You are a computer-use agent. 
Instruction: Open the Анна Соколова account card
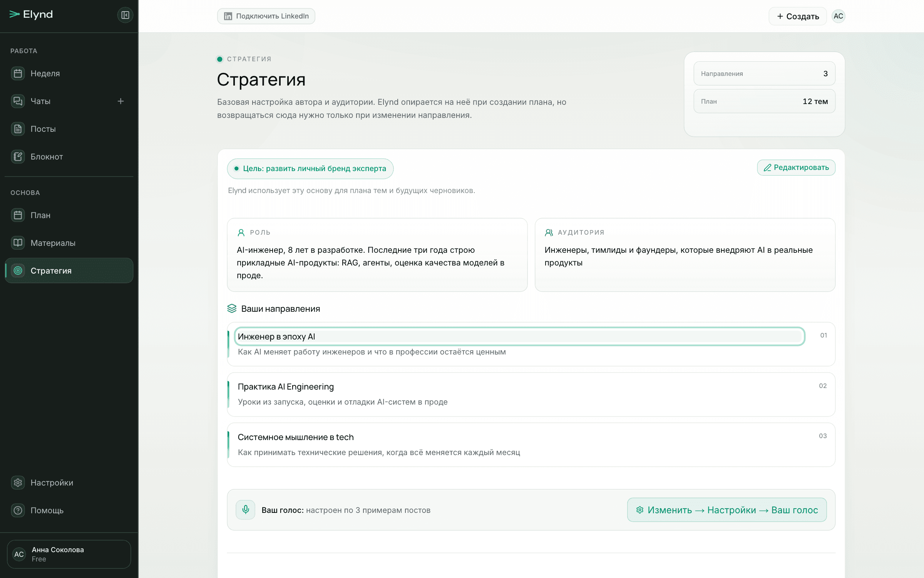pos(69,554)
